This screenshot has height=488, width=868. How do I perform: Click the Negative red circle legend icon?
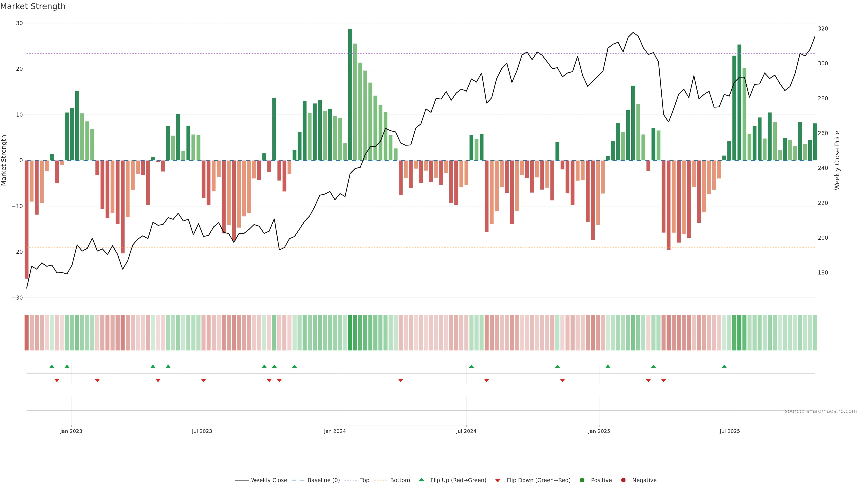[x=623, y=480]
